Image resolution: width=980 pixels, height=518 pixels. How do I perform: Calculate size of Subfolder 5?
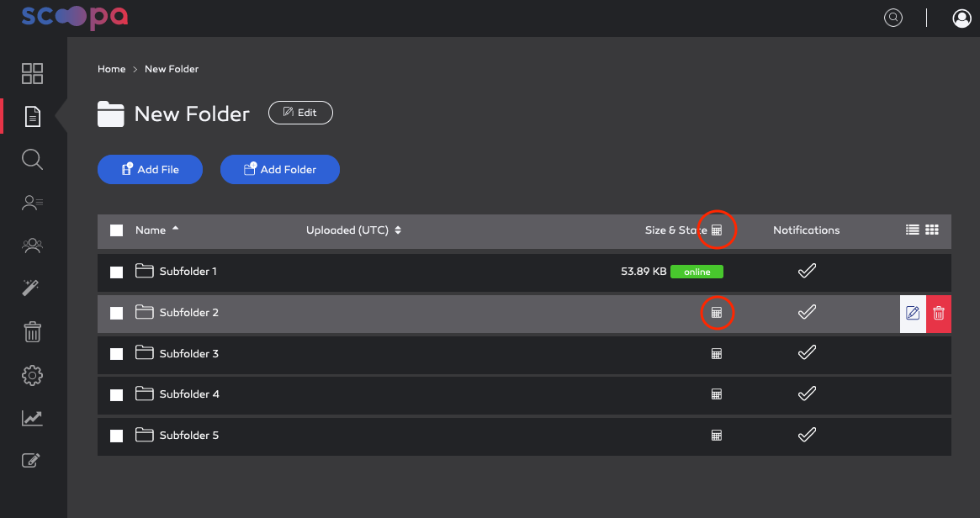(x=717, y=436)
